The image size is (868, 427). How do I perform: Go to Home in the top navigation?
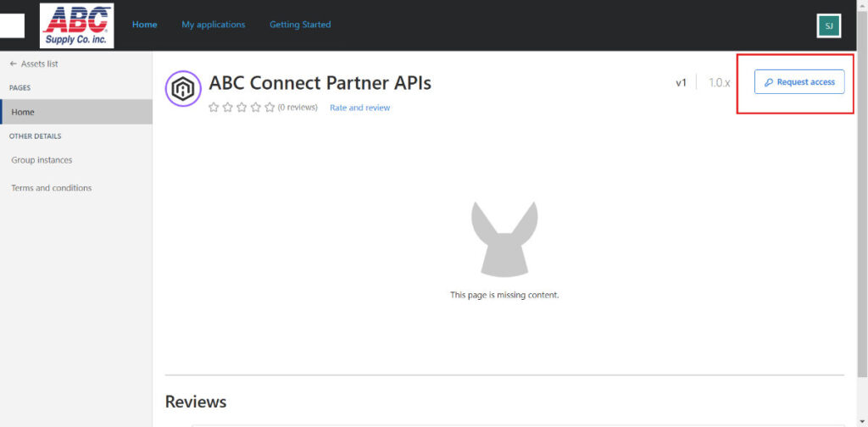[x=144, y=25]
